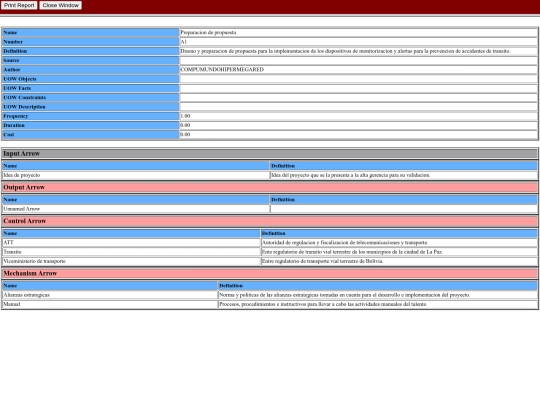Click the definition 'Entre regulatorio de transporte vial'
540x405 pixels.
coord(322,261)
